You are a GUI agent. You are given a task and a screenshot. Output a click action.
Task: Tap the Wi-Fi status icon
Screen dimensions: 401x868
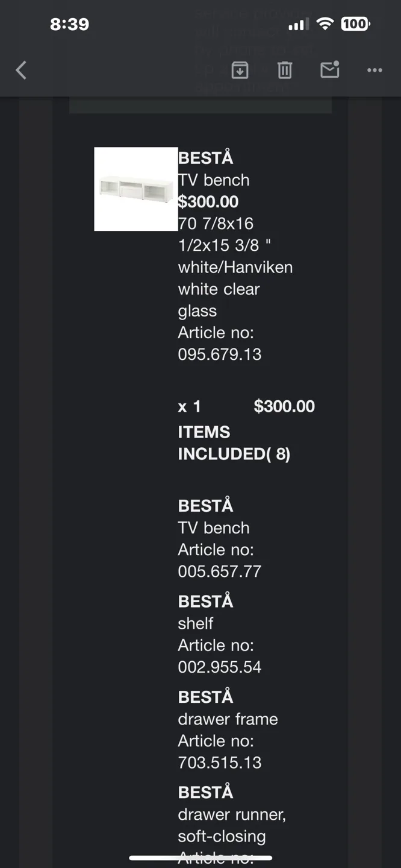325,24
